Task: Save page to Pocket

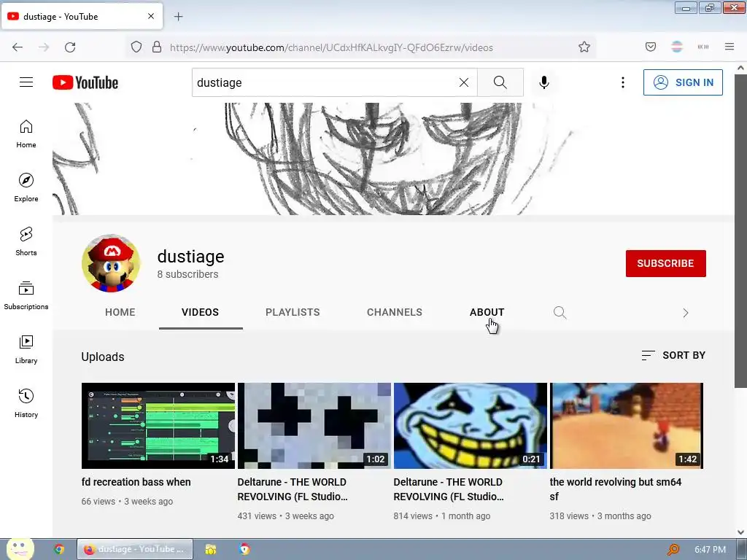Action: pyautogui.click(x=651, y=47)
